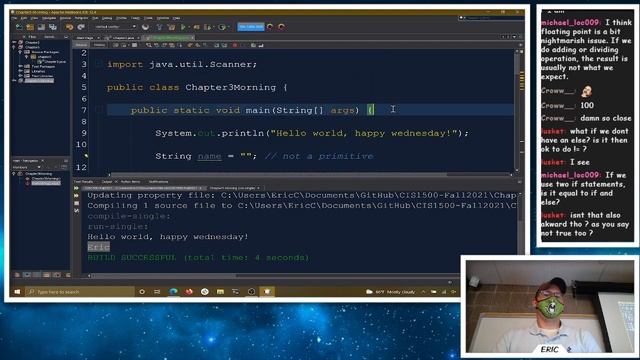The image size is (640, 360).
Task: Click the Save All toolbar icon
Action: coord(53,27)
